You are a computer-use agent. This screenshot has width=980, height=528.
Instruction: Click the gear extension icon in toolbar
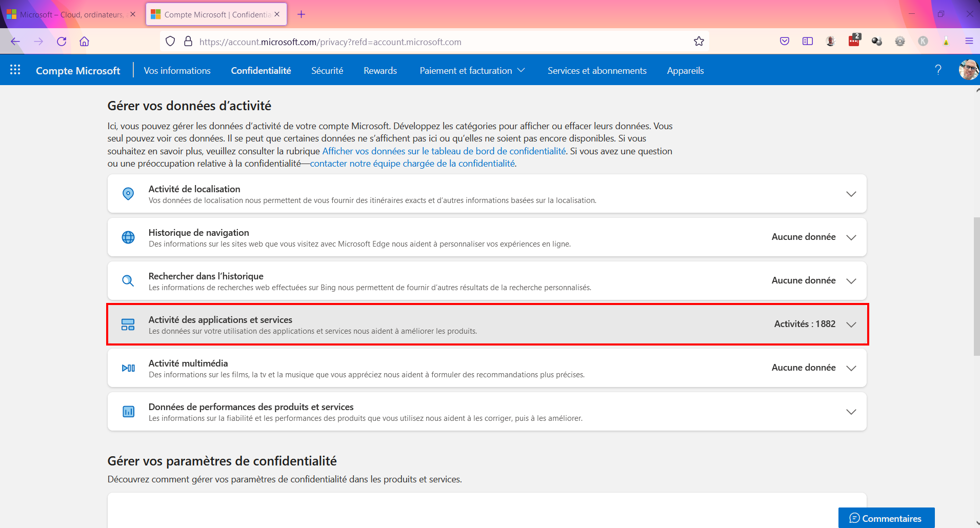900,42
